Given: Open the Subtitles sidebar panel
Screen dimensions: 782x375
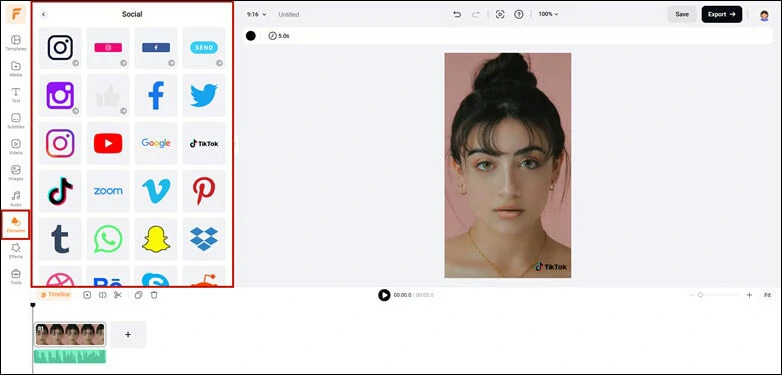Looking at the screenshot, I should point(15,120).
